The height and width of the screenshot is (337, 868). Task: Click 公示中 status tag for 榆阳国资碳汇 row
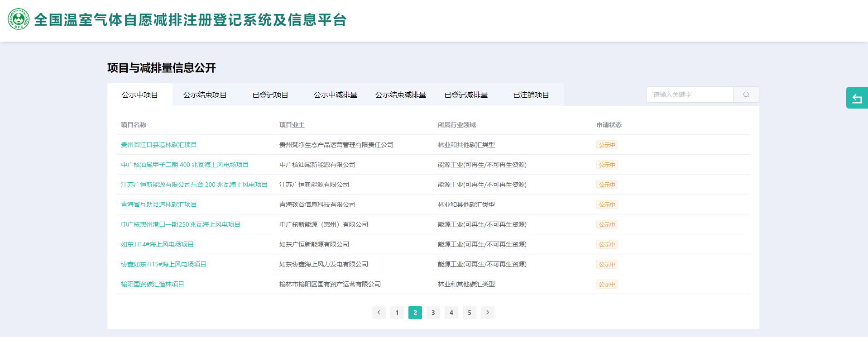click(x=607, y=284)
